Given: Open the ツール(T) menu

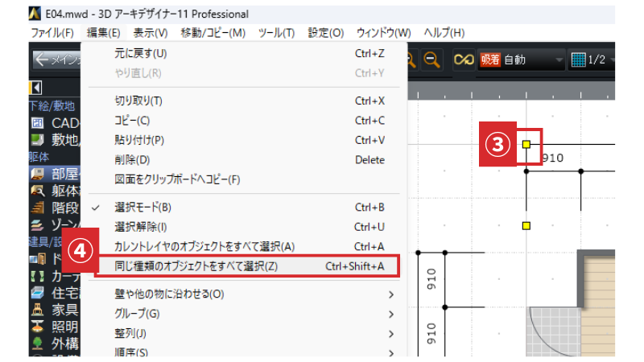Looking at the screenshot, I should coord(276,33).
